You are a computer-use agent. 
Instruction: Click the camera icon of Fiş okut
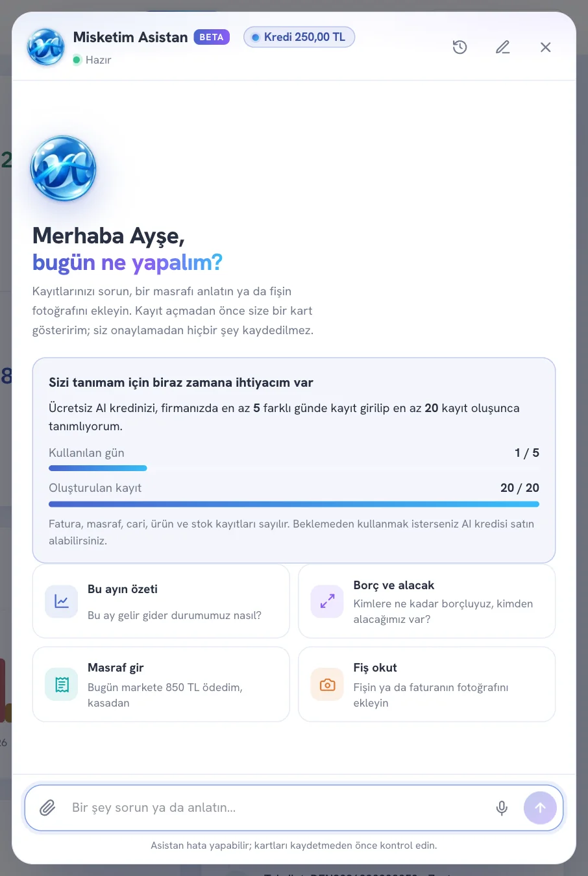point(327,685)
